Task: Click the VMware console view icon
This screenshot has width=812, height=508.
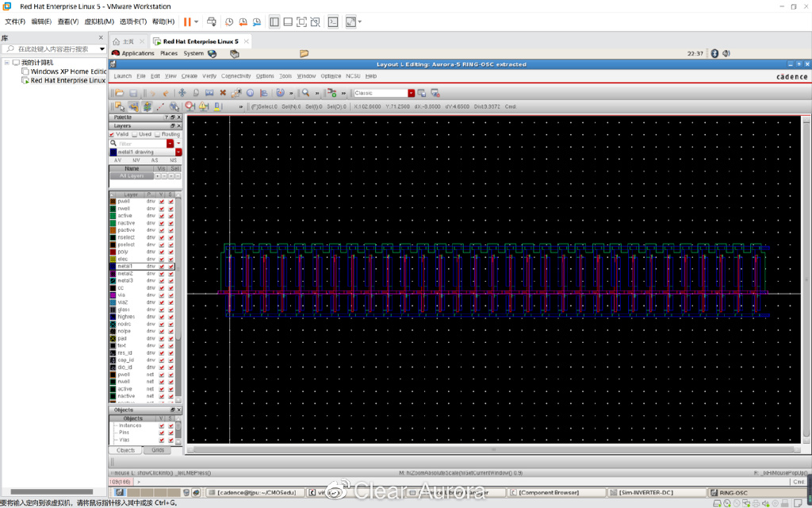Action: click(334, 21)
